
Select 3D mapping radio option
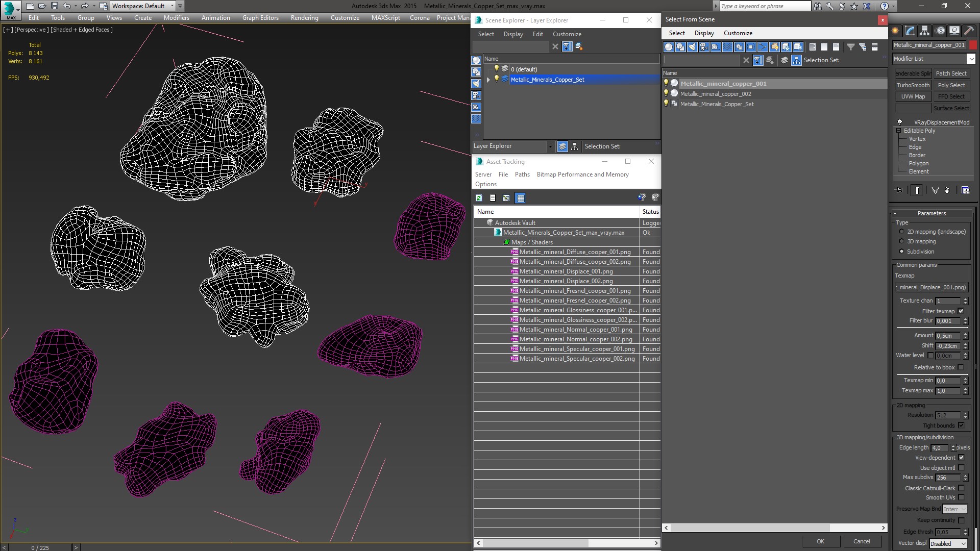tap(901, 241)
